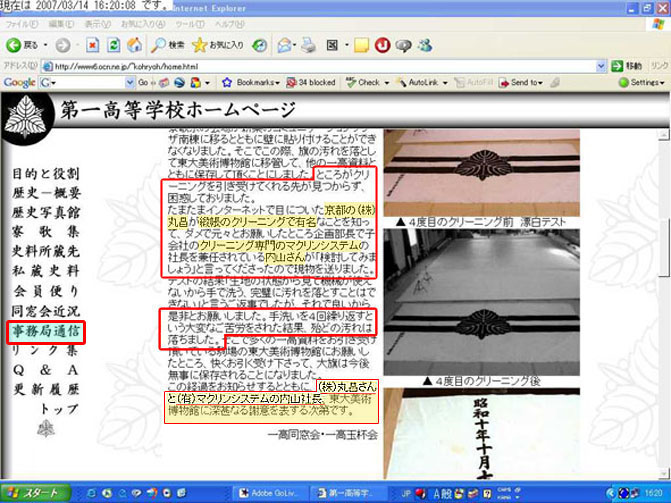The image size is (671, 503).
Task: Open the ツール(T) menu
Action: [190, 24]
